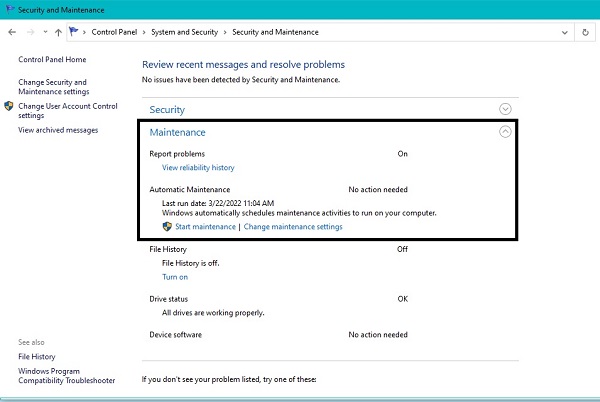600x402 pixels.
Task: Open address bar history dropdown
Action: click(x=565, y=33)
